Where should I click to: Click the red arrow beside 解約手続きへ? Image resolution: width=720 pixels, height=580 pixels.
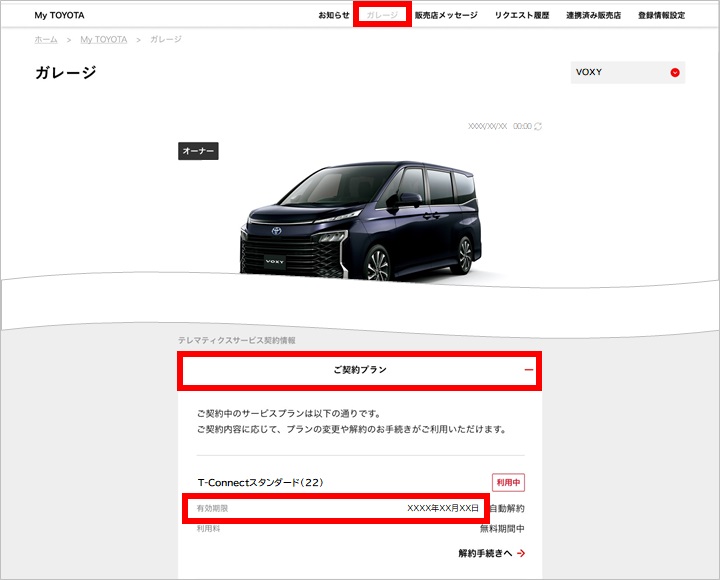point(521,553)
